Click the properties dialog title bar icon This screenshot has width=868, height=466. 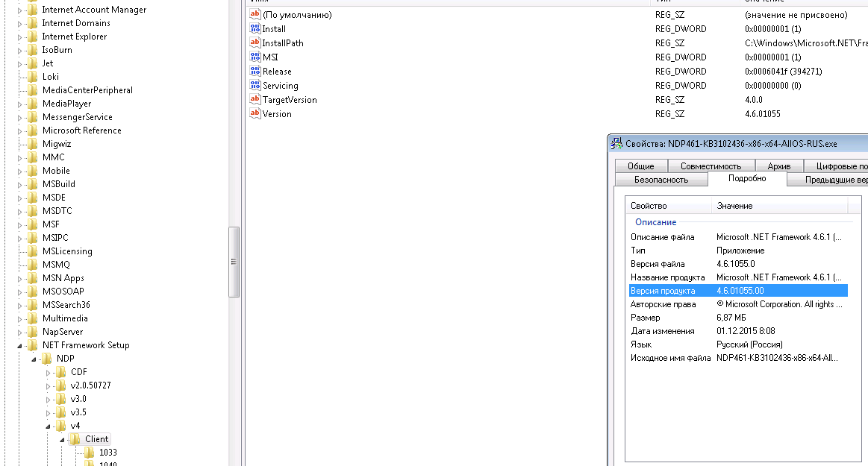coord(616,144)
